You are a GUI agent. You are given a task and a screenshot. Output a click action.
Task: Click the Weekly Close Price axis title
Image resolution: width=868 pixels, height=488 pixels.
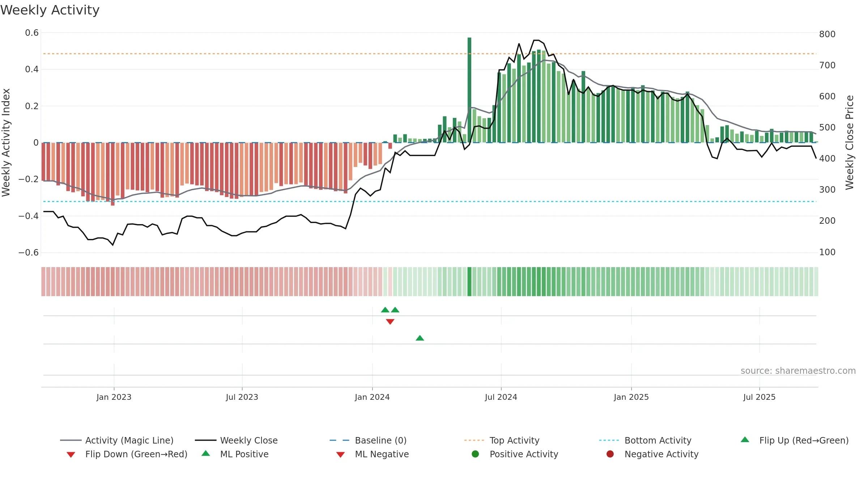pyautogui.click(x=850, y=142)
